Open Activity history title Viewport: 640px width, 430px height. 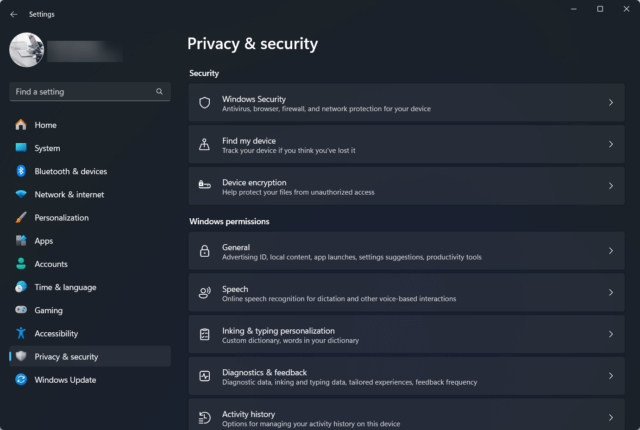pos(249,414)
